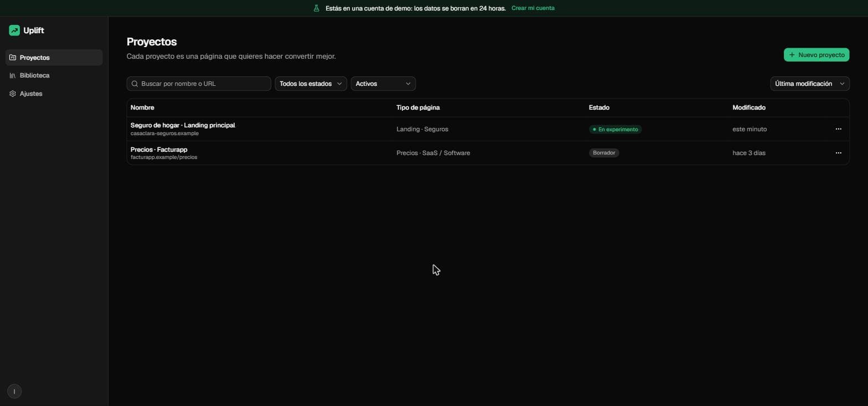The width and height of the screenshot is (868, 406).
Task: Follow the Crear mi cuenta link
Action: pos(533,8)
